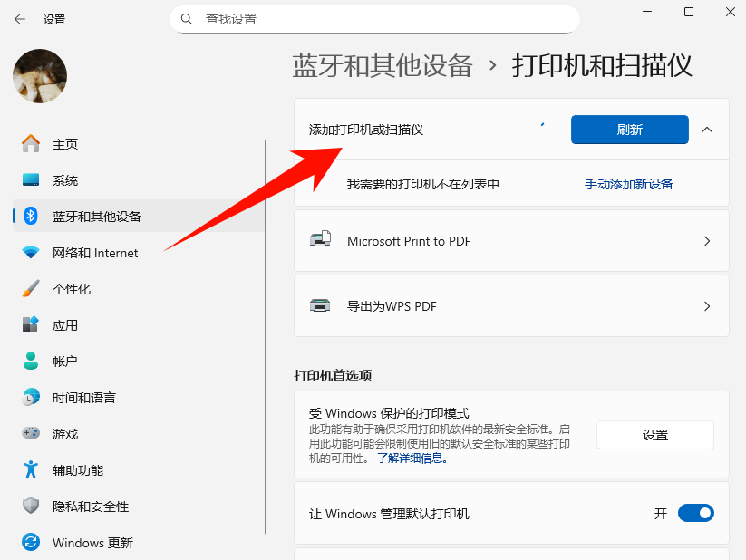Viewport: 746px width, 560px height.
Task: Click the 刷新 button
Action: point(629,130)
